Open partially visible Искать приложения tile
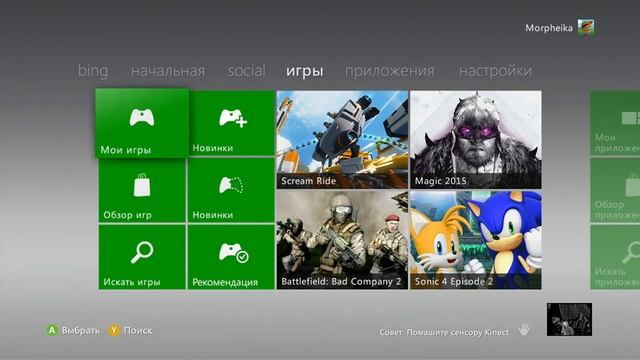The height and width of the screenshot is (360, 640). click(615, 258)
